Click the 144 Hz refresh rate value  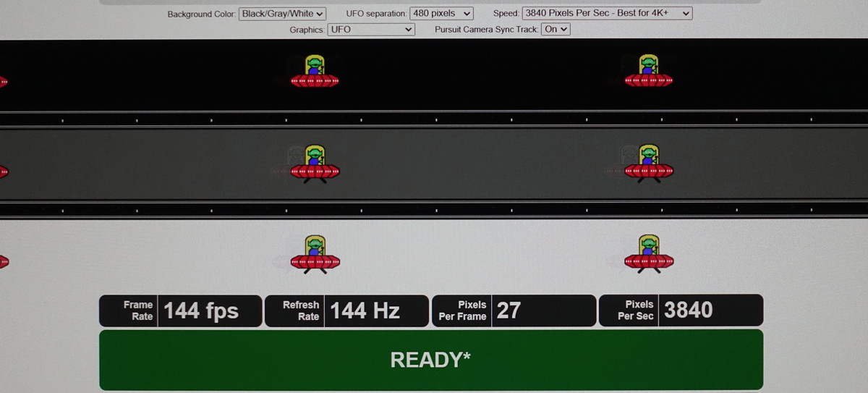[x=365, y=311]
